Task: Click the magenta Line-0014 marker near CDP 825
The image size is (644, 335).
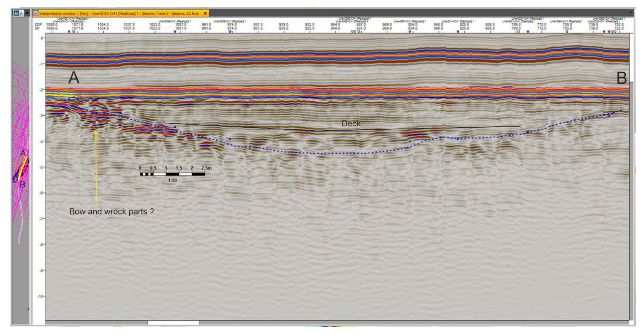Action: pos(458,32)
